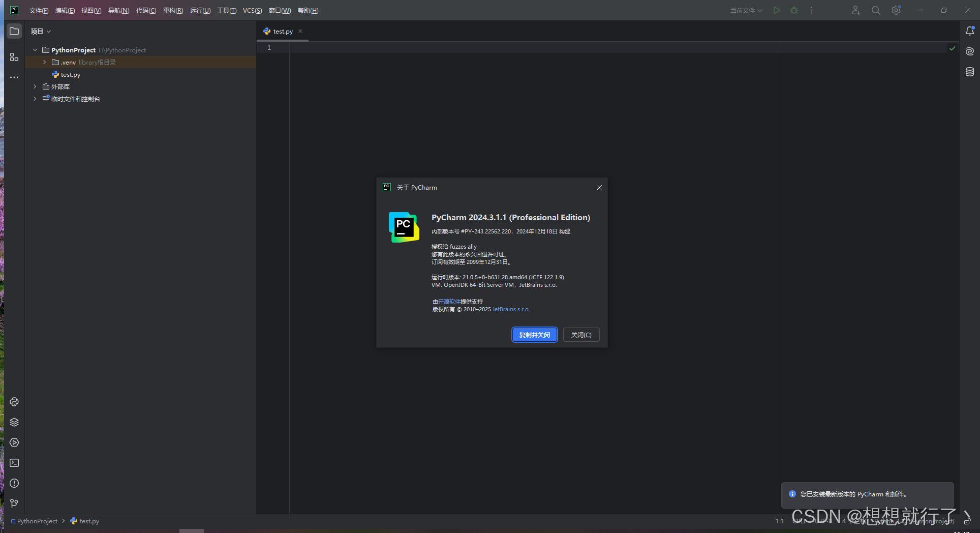Open the JetBrains s.r.o. link

(511, 309)
